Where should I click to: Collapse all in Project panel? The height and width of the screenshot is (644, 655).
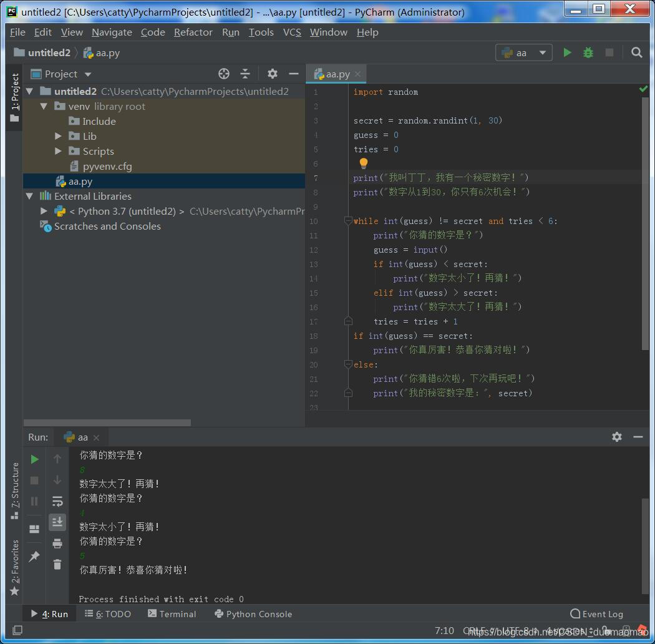(x=245, y=74)
